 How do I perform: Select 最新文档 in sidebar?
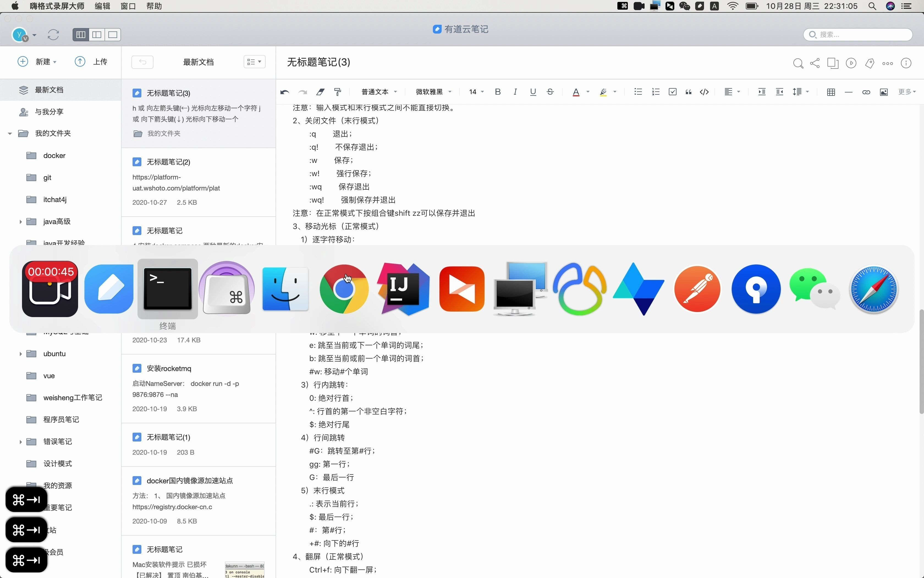tap(61, 90)
